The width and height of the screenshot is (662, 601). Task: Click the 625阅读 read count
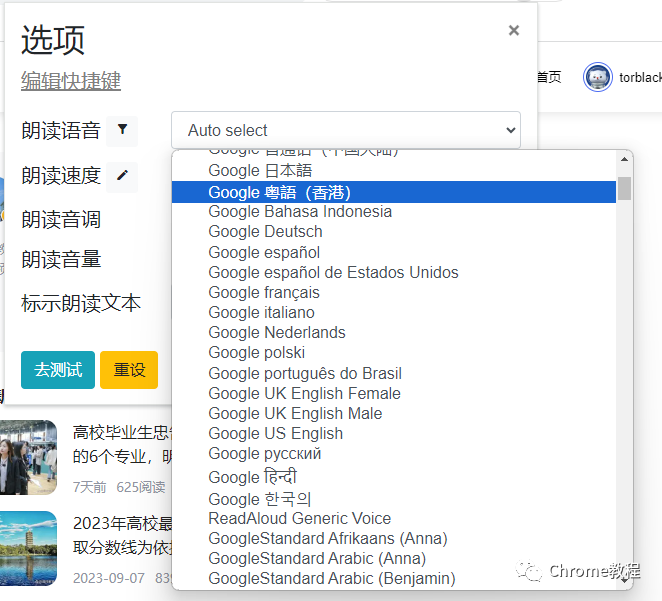141,487
